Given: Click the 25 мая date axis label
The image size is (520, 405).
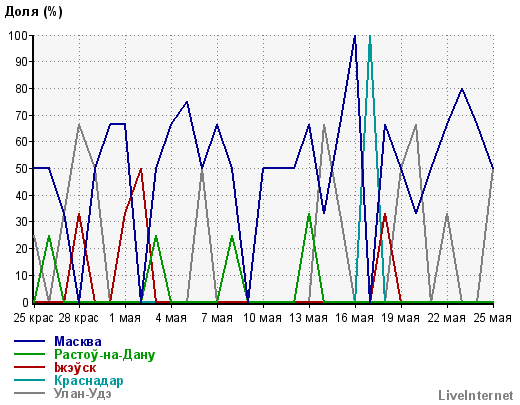Looking at the screenshot, I should tap(492, 318).
